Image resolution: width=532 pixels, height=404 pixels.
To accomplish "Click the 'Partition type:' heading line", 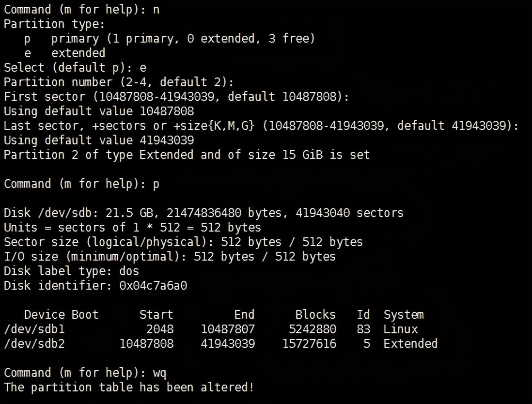I will coord(54,24).
